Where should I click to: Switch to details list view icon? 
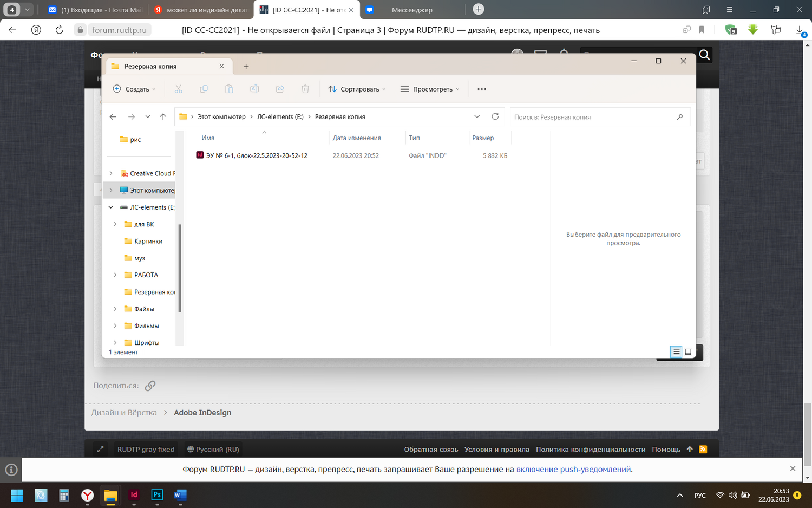(676, 352)
